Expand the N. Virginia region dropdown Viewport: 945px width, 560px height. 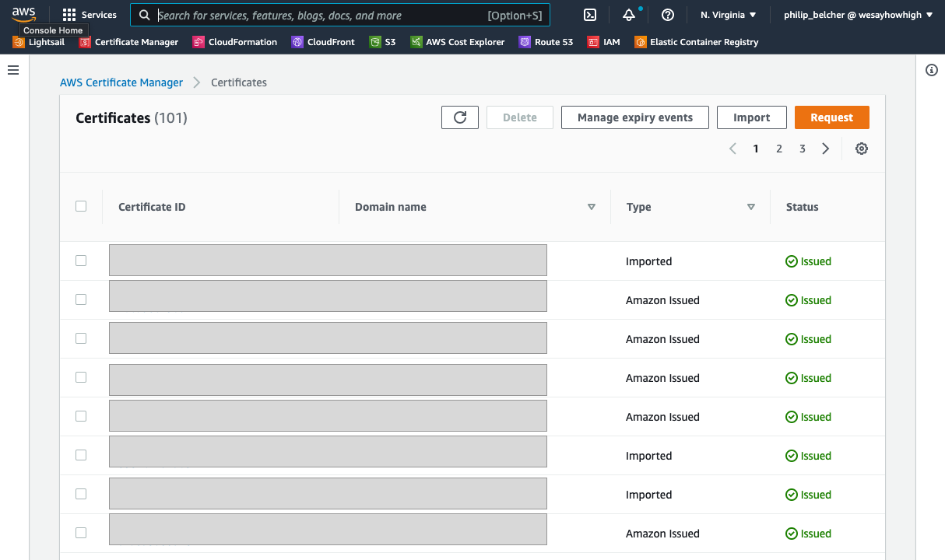tap(728, 15)
